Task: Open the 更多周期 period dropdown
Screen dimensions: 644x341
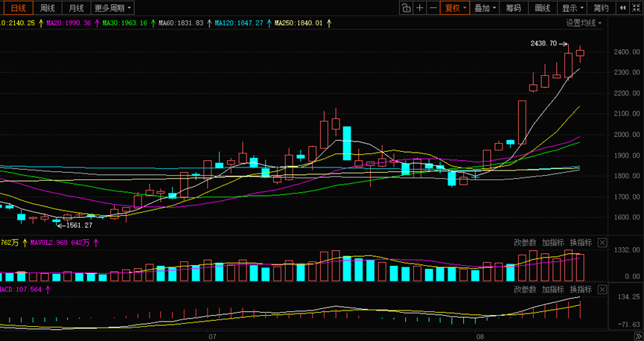Action: (112, 7)
